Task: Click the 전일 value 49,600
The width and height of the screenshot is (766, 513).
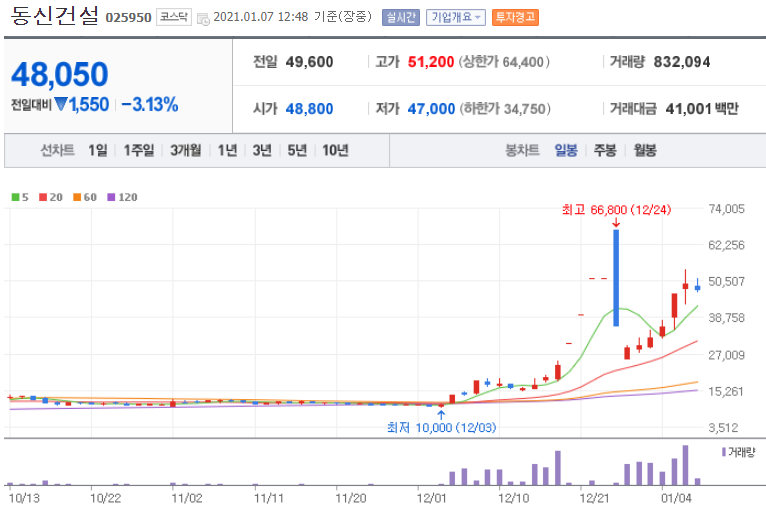Action: coord(310,62)
